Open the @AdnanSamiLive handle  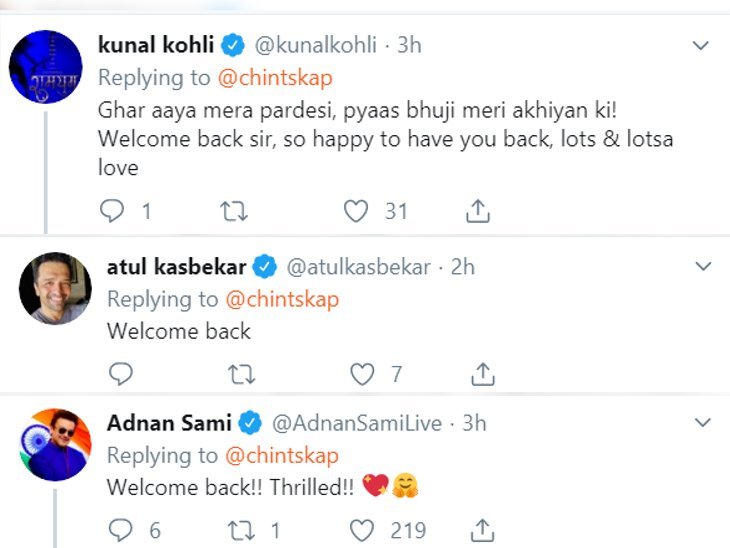click(x=357, y=423)
